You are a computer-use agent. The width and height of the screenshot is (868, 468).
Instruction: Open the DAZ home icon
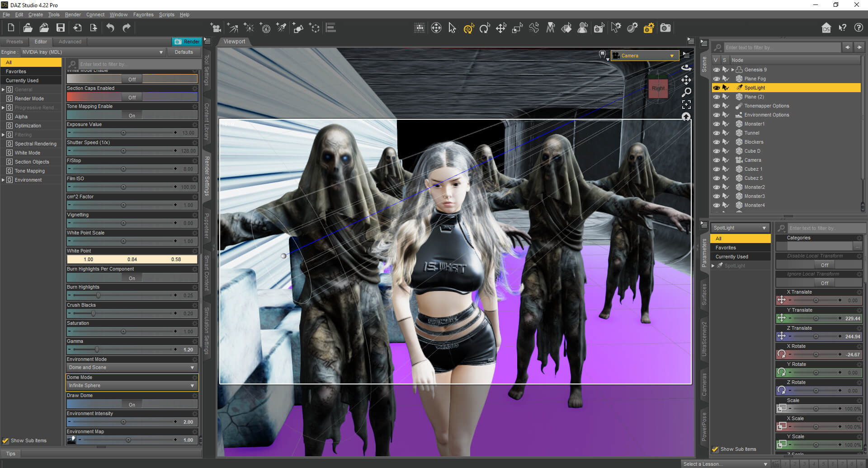[826, 28]
